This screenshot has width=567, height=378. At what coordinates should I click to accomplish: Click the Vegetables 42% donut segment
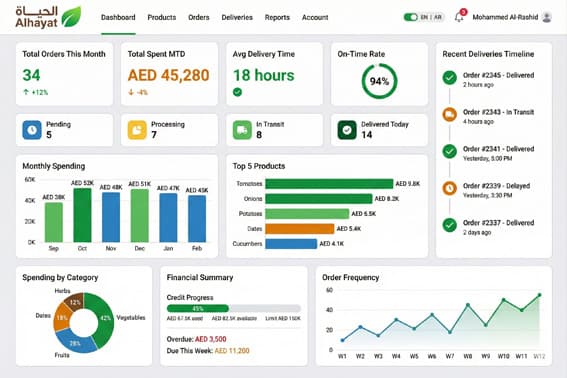(106, 318)
